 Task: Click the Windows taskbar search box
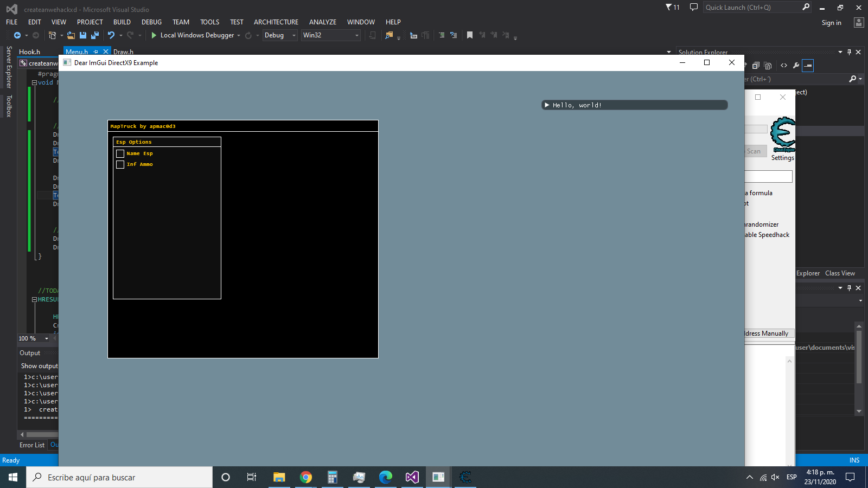(119, 477)
